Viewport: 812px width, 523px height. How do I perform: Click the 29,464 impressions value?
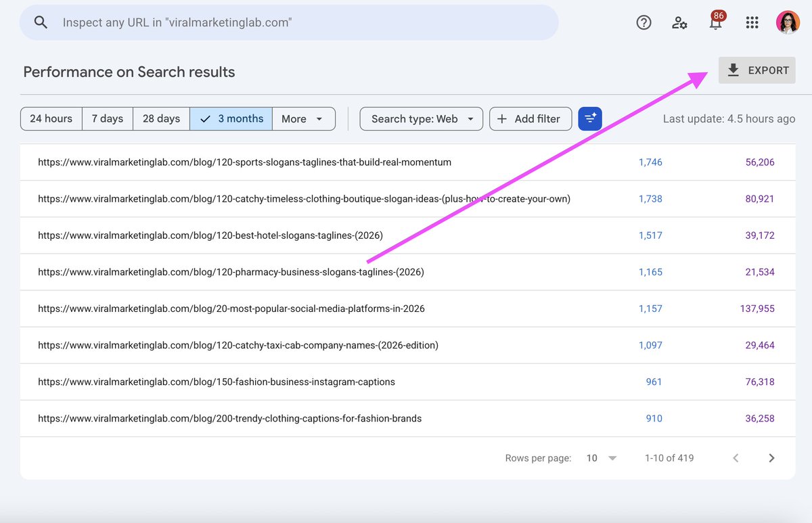pos(760,345)
